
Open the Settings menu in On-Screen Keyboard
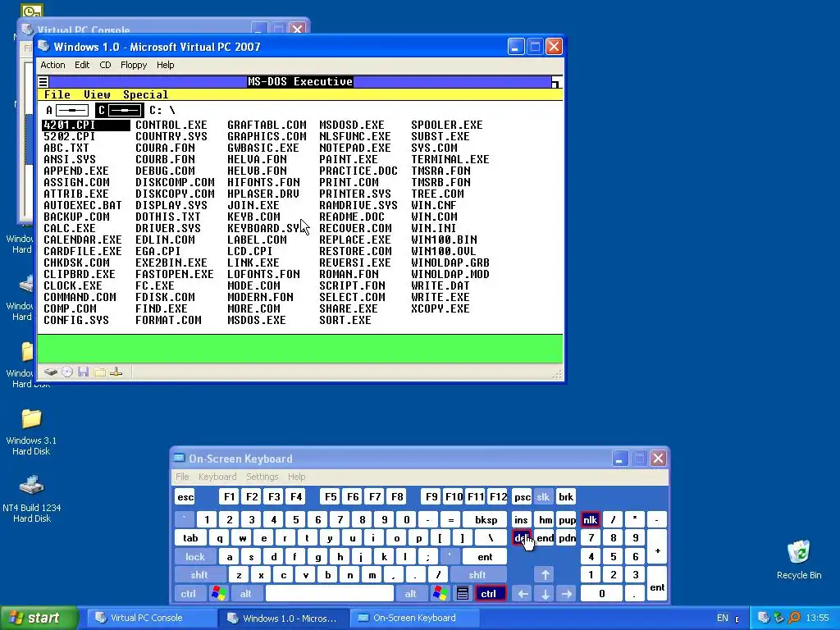[x=262, y=477]
